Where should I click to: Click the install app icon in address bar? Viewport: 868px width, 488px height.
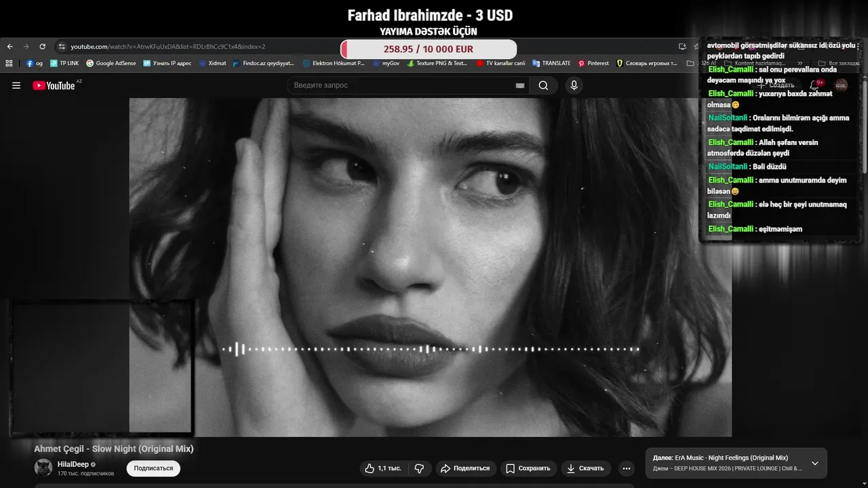coord(682,47)
